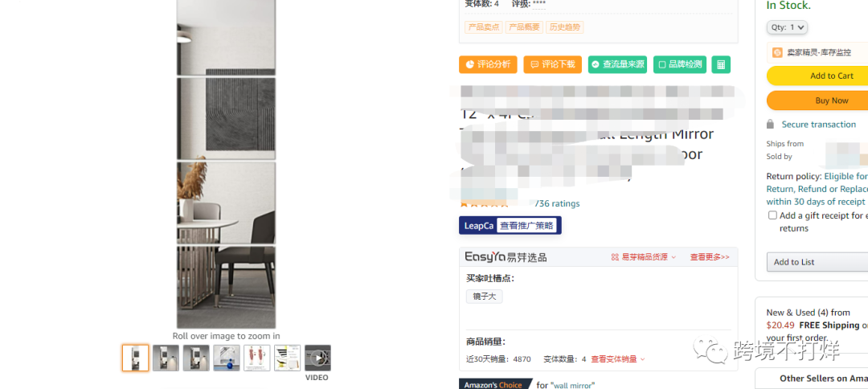
Task: Click the 评论分析 pie chart button
Action: coord(488,64)
